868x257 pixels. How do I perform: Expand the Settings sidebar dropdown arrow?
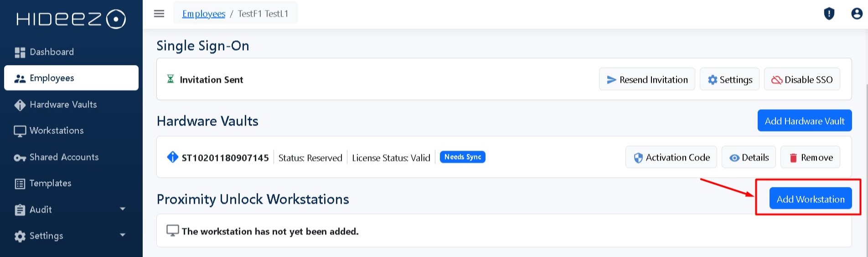click(x=122, y=235)
